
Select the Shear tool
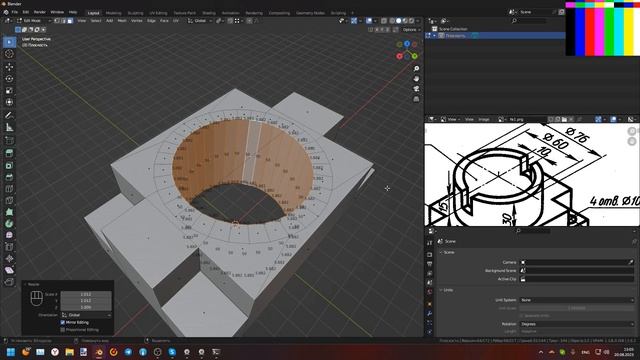[x=9, y=270]
